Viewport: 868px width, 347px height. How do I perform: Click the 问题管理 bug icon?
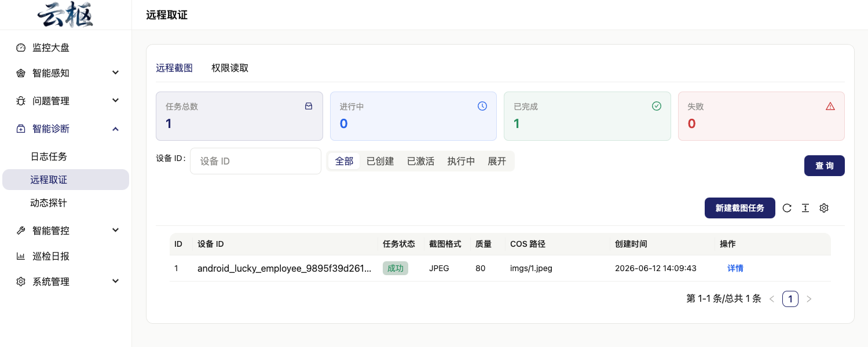(21, 101)
